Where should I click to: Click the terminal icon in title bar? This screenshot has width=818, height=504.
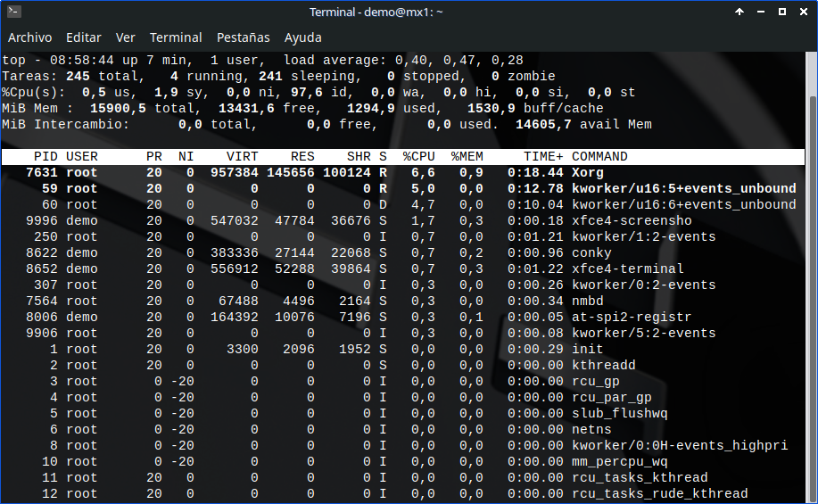pos(14,12)
